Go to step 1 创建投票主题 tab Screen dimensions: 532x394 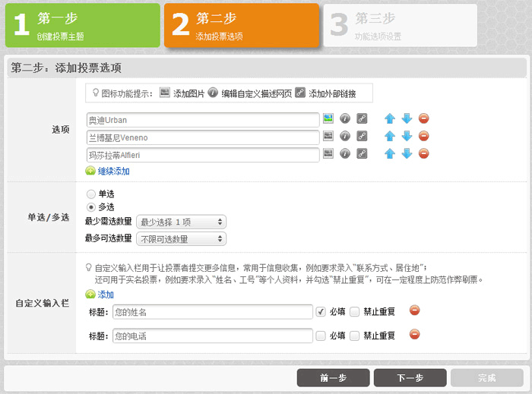click(x=83, y=25)
